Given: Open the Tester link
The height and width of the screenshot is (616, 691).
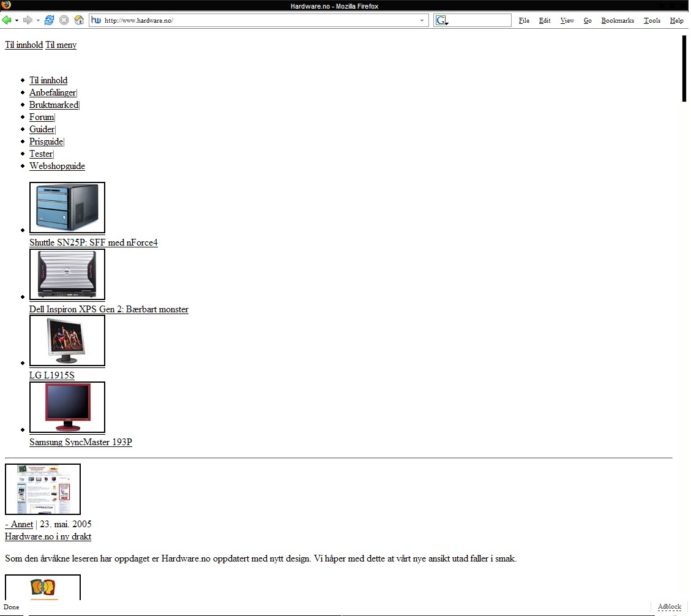Looking at the screenshot, I should (x=41, y=154).
